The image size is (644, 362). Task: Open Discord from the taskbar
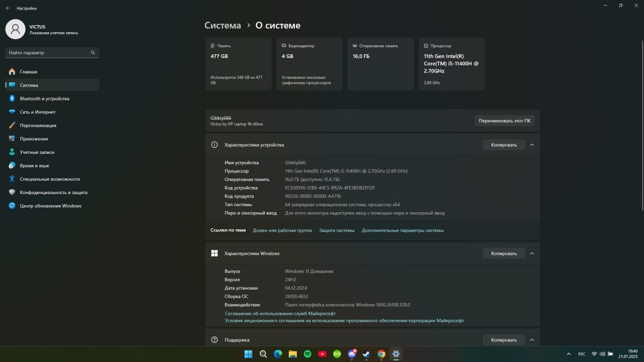point(352,354)
